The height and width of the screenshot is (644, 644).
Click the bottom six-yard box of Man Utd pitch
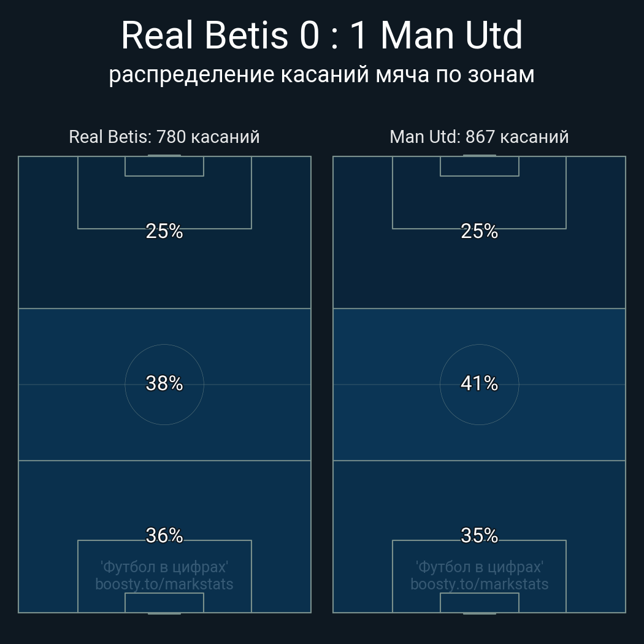click(x=479, y=602)
